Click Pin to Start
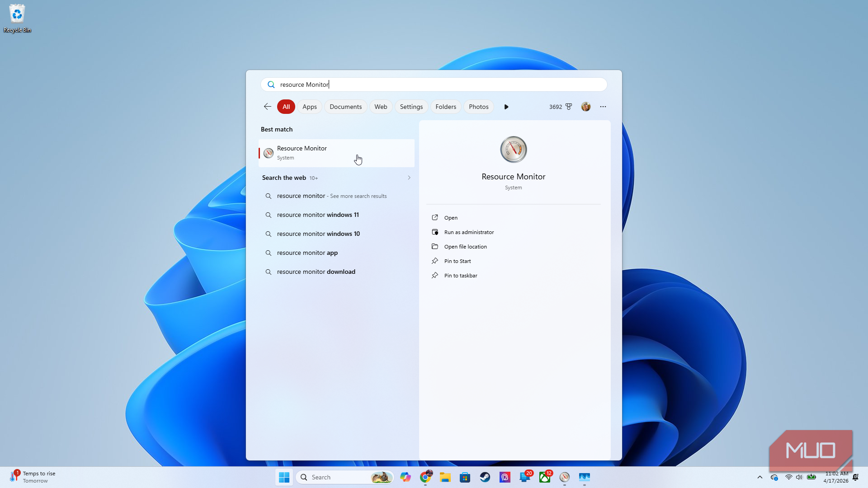Viewport: 868px width, 488px height. (514, 261)
